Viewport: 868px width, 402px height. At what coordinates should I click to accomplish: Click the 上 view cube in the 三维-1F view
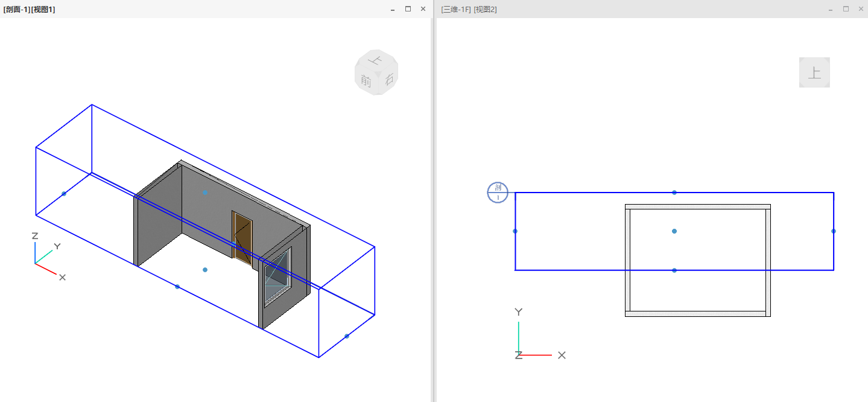click(x=814, y=72)
